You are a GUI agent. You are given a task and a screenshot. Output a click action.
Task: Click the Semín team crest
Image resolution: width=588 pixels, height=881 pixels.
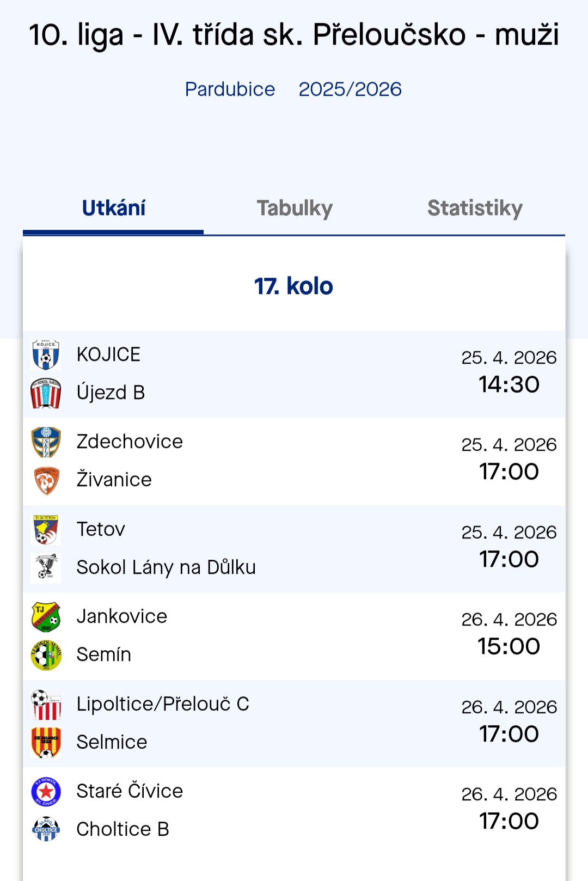46,655
